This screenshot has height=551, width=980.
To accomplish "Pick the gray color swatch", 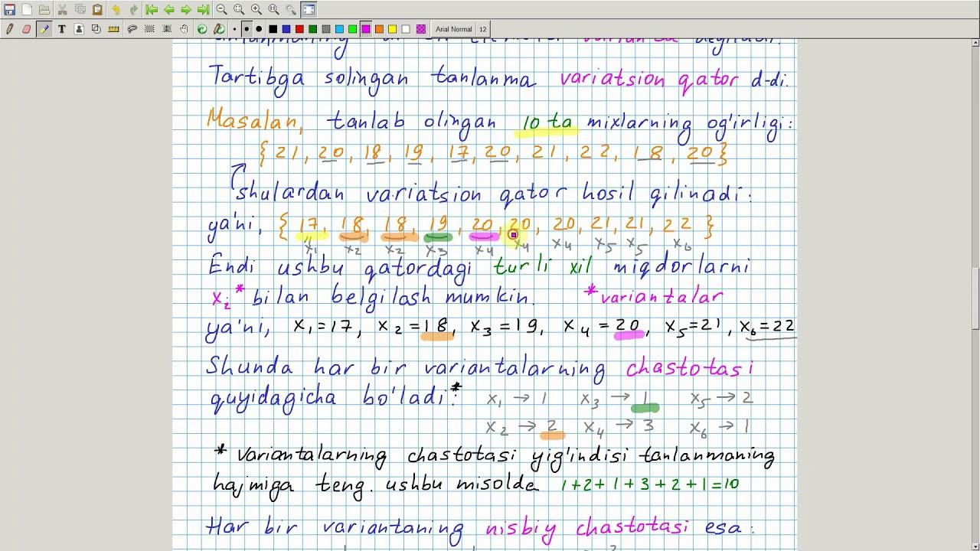I will tap(326, 29).
